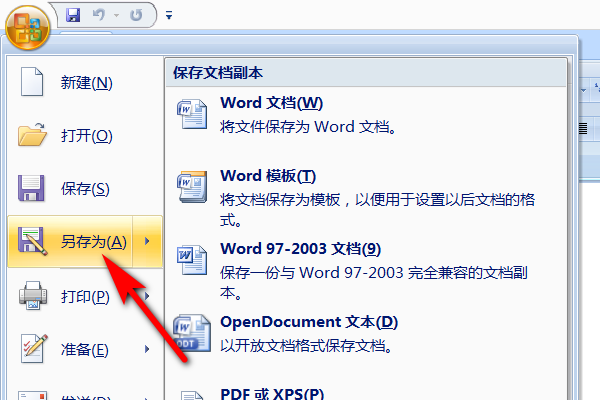Click the Word template icon
Screen dimensions: 600x400
(192, 187)
